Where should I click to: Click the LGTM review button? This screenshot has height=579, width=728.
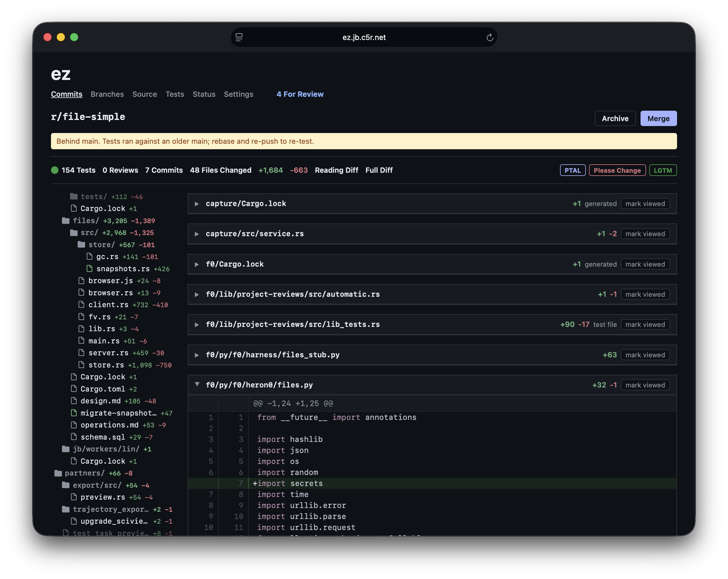[x=663, y=170]
